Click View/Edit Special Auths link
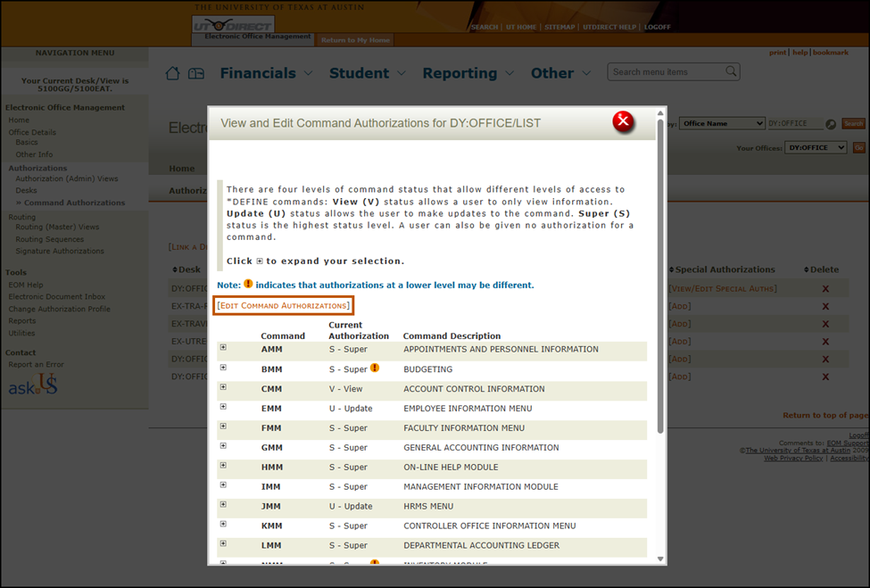Screen dimensions: 870x588 [723, 288]
